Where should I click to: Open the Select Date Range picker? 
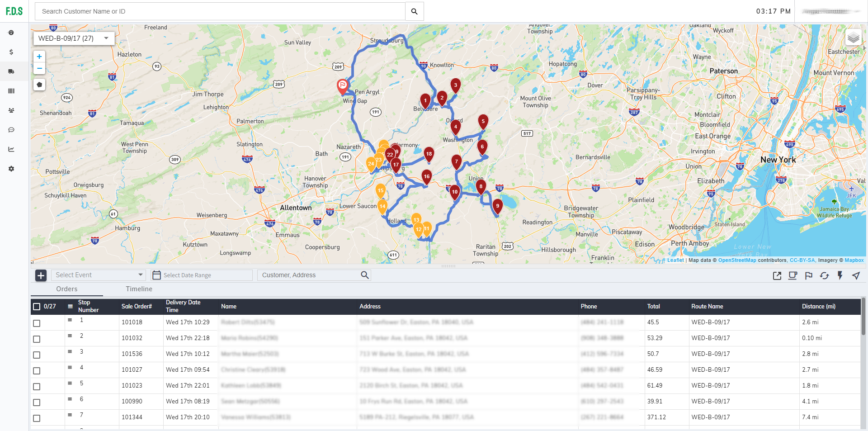[x=202, y=275]
